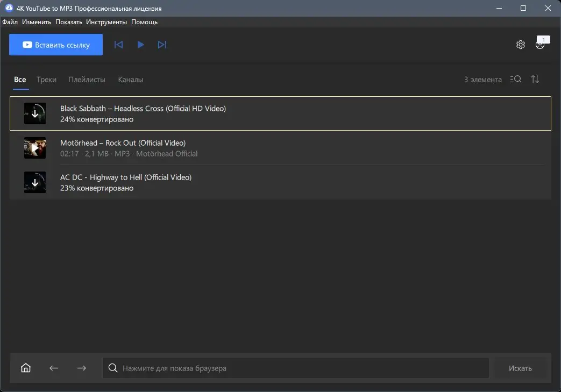This screenshot has width=561, height=392.
Task: Click the browser search input field
Action: tap(295, 368)
